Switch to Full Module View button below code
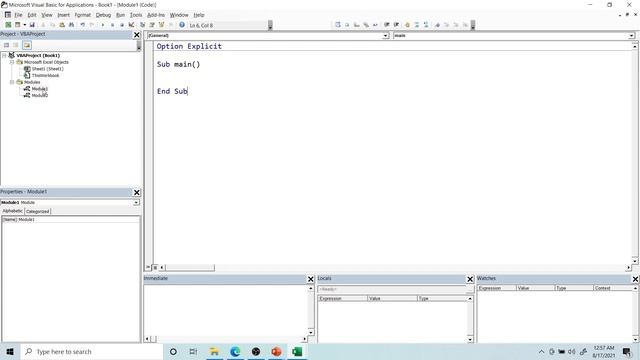 [155, 267]
